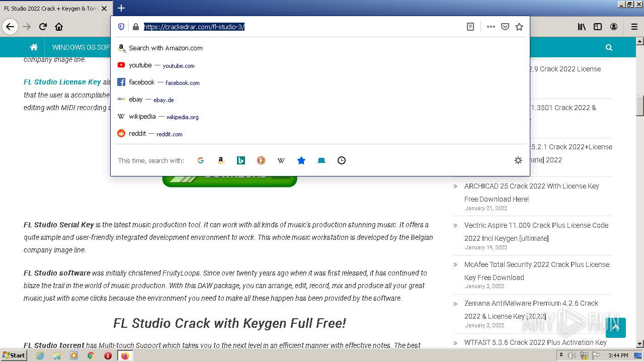644x362 pixels.
Task: Open the site search magnifier
Action: tap(609, 47)
